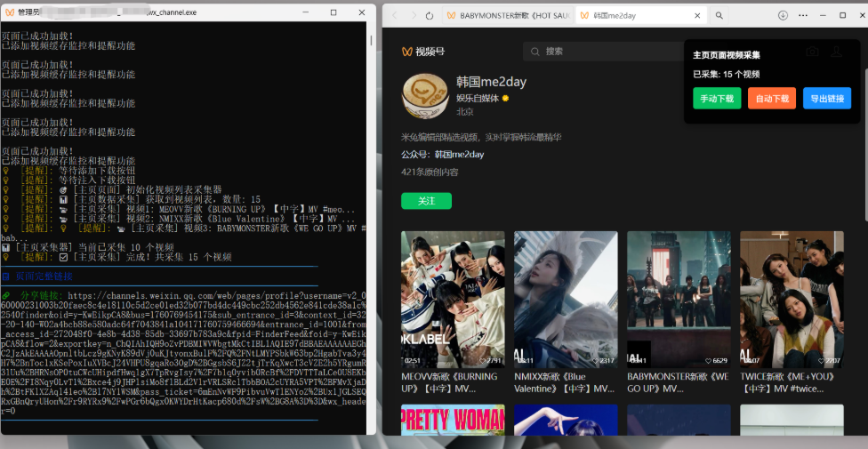Image resolution: width=868 pixels, height=449 pixels.
Task: Click the magnifier icon beside the tabs
Action: point(719,15)
